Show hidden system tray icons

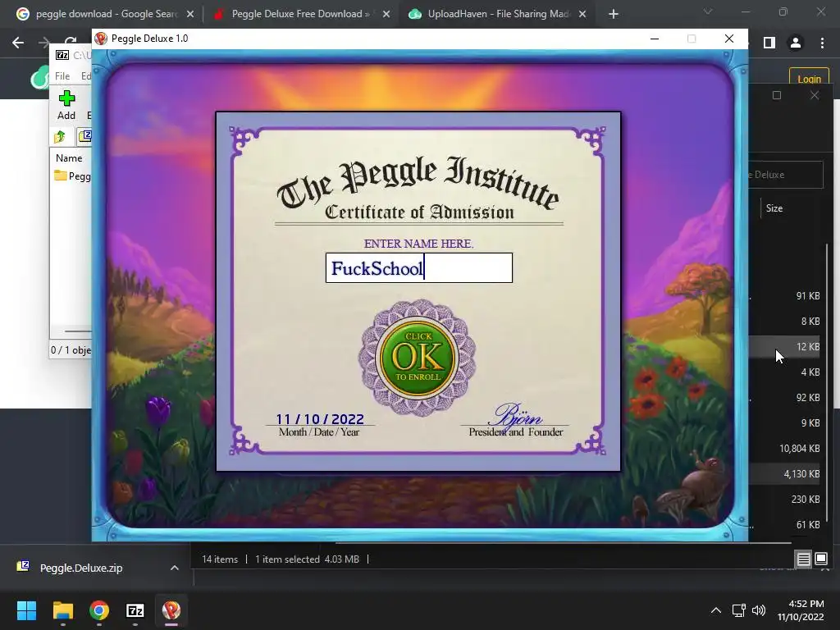[x=715, y=610]
